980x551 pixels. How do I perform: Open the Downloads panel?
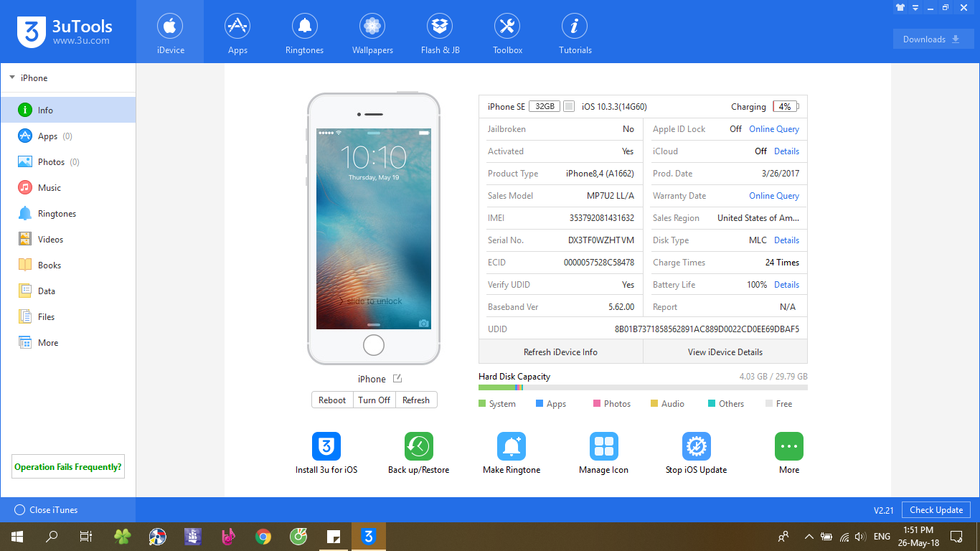point(933,39)
